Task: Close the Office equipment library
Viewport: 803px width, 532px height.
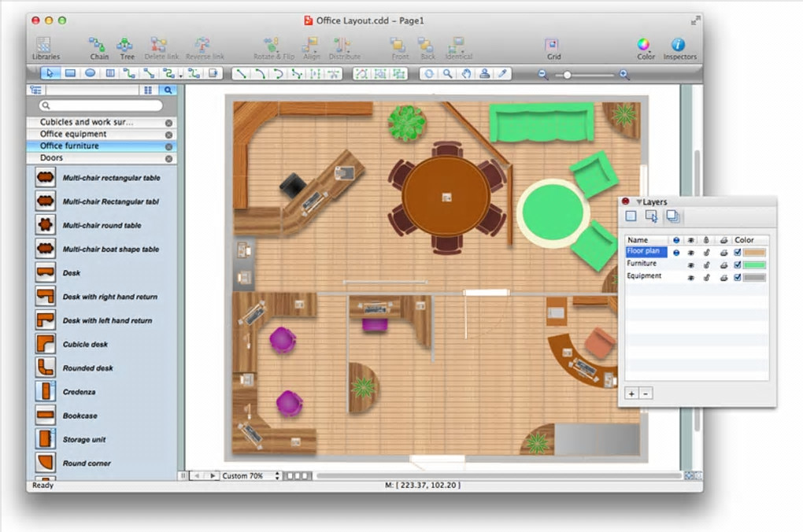Action: (168, 135)
